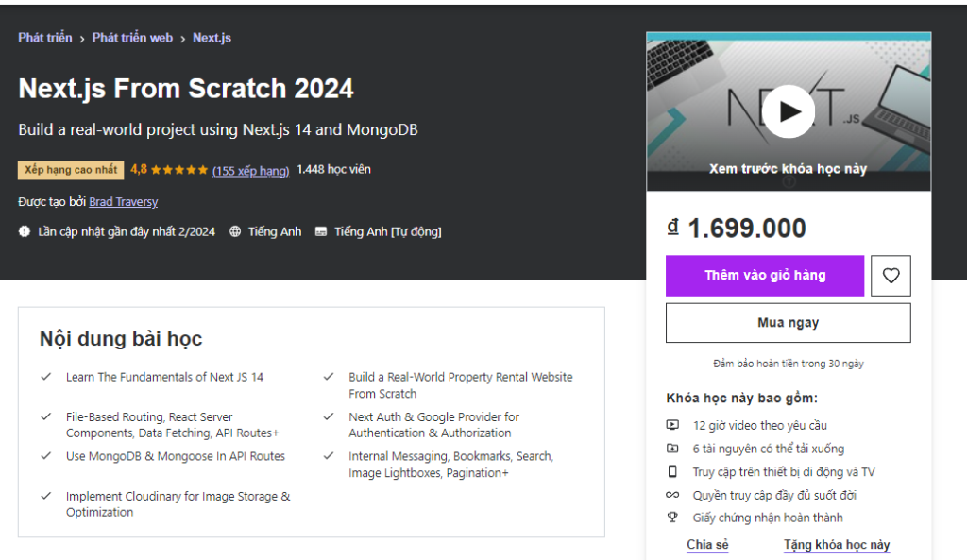
Task: Open the Next.js breadcrumb link
Action: [x=212, y=38]
